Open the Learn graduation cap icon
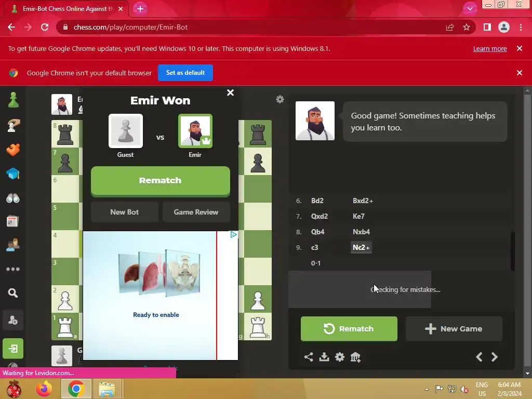The image size is (532, 399). click(x=13, y=174)
